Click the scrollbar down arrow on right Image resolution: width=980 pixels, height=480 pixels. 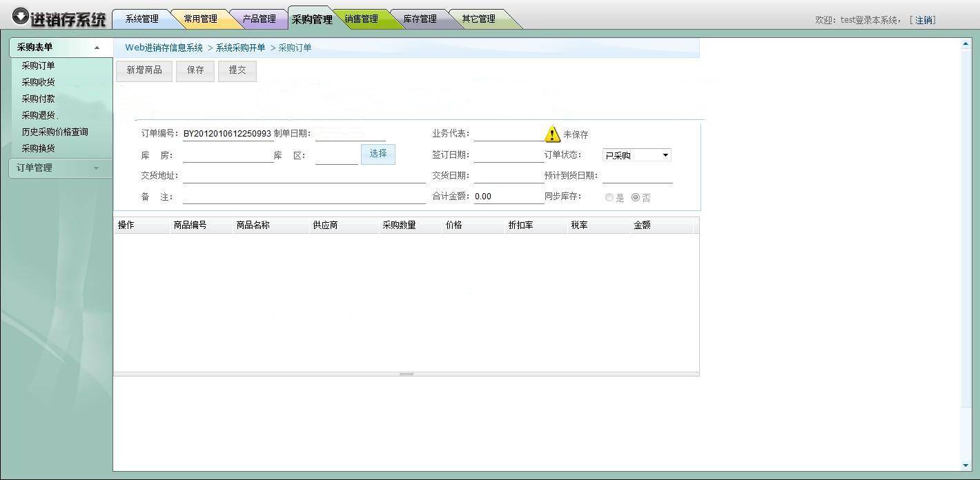(x=966, y=466)
